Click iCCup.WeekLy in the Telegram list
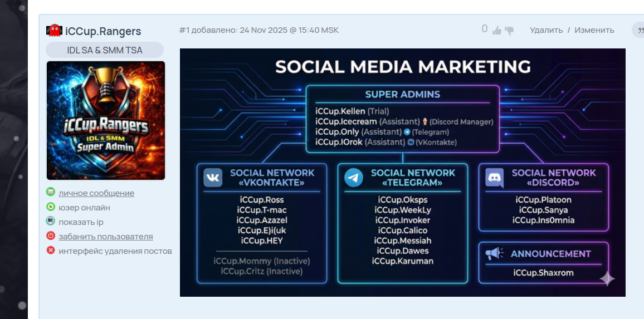This screenshot has height=319, width=644. [403, 210]
